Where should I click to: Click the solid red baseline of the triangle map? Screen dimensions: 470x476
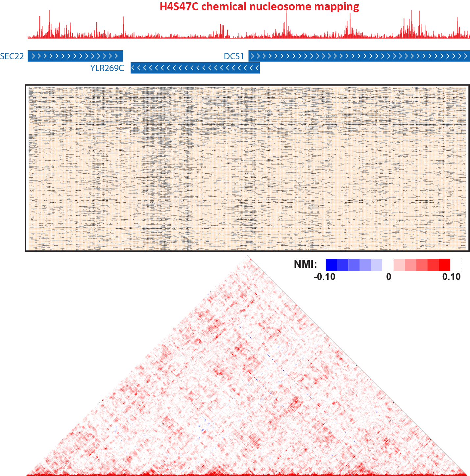pos(247,474)
